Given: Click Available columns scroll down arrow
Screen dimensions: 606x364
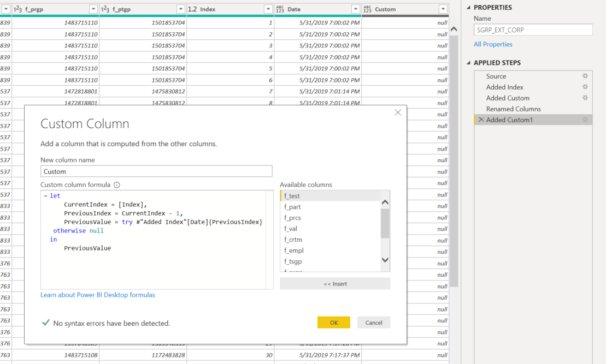Looking at the screenshot, I should 385,260.
